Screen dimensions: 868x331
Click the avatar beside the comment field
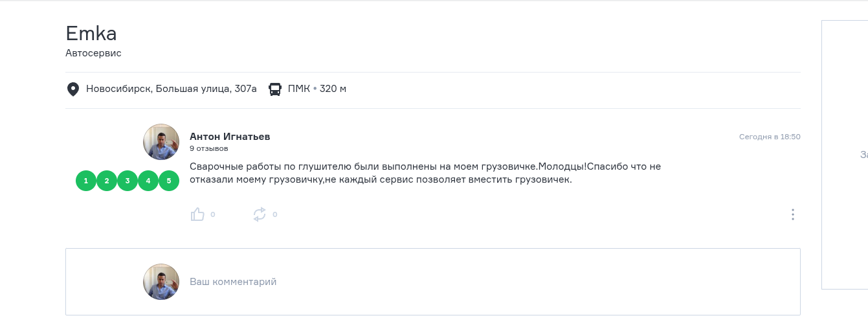coord(161,282)
